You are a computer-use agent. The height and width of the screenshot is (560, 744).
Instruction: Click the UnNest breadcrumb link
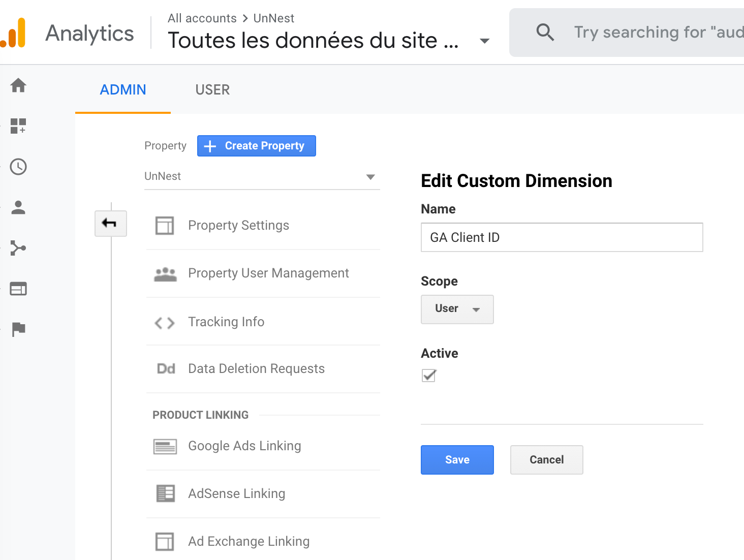coord(274,18)
